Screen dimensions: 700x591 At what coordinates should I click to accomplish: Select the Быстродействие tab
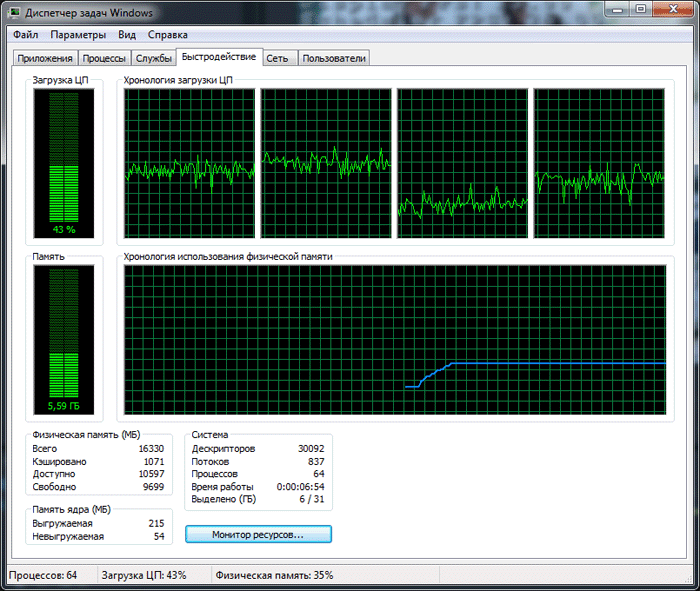tap(219, 57)
